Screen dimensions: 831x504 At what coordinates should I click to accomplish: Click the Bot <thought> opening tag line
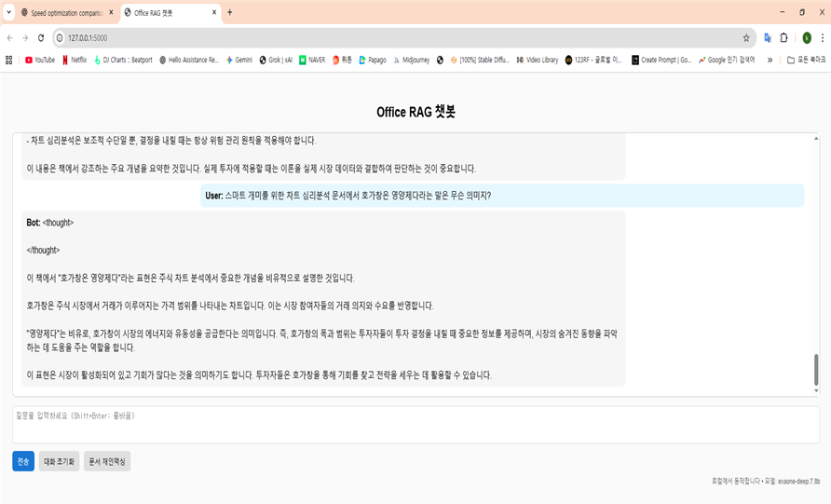click(x=49, y=223)
